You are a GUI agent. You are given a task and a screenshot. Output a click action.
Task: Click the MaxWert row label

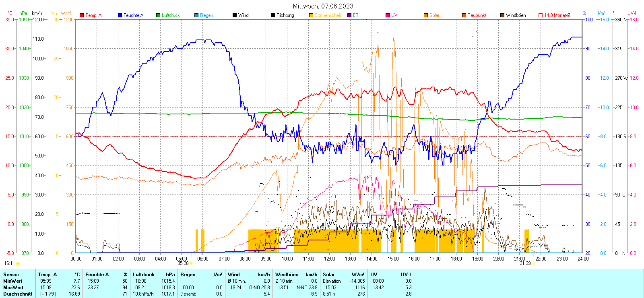click(13, 288)
